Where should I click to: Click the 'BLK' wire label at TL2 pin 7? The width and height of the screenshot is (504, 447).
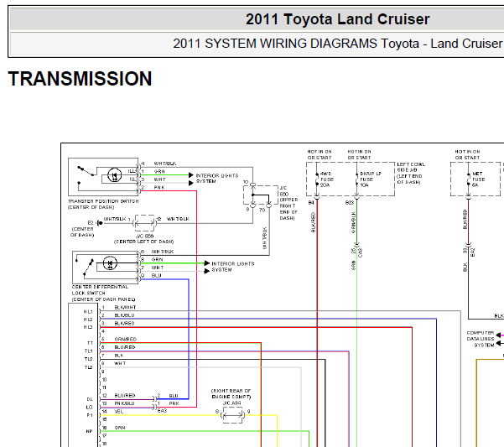(x=119, y=356)
